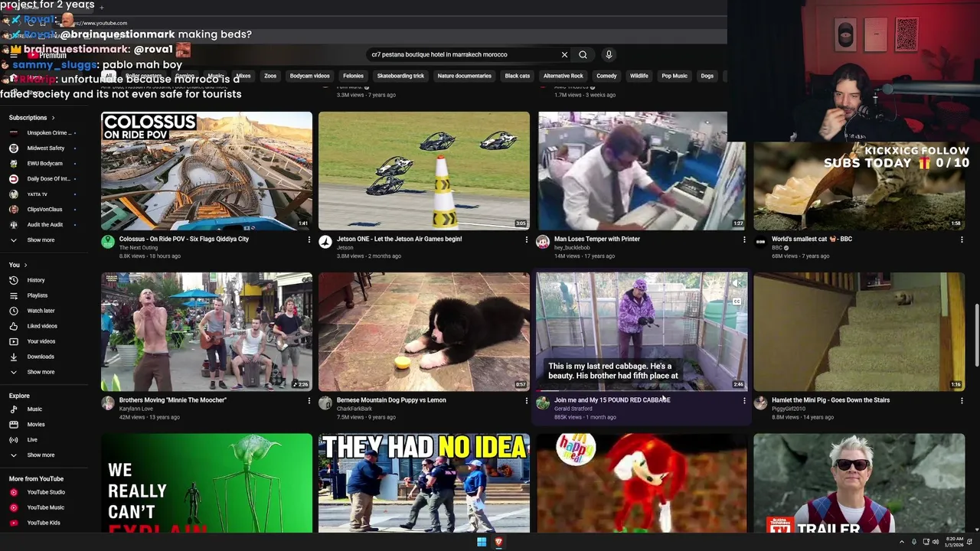Toggle the system tray microphone icon
The height and width of the screenshot is (551, 980).
[x=913, y=542]
